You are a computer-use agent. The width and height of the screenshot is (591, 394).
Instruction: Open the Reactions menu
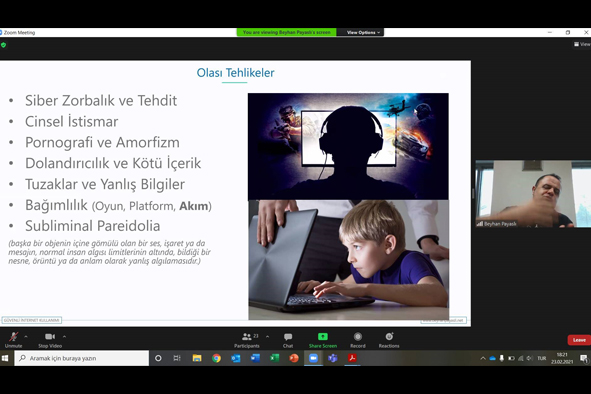pyautogui.click(x=389, y=340)
